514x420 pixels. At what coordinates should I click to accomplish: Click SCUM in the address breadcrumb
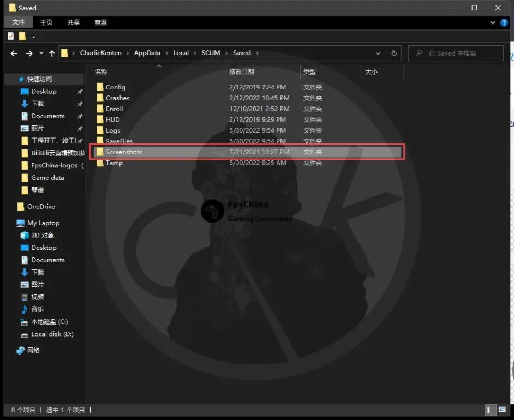pyautogui.click(x=211, y=53)
